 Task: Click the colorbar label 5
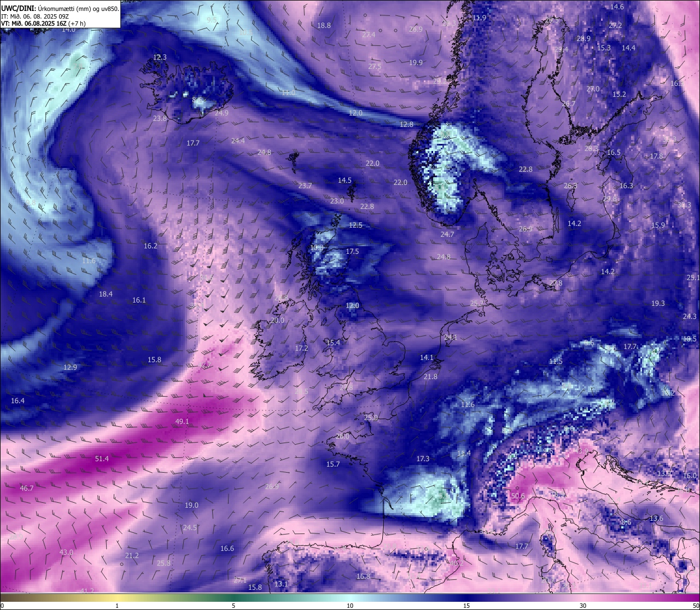click(x=234, y=606)
